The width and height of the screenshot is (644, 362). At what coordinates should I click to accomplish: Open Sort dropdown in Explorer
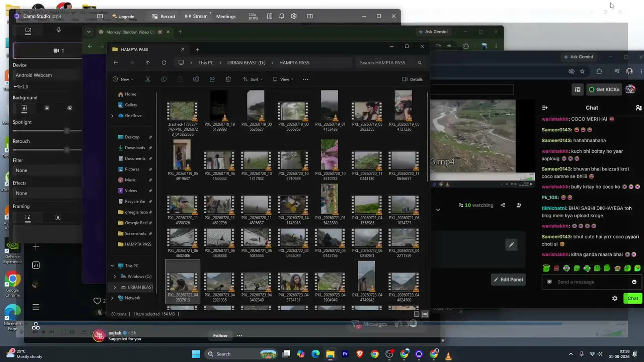pos(253,79)
